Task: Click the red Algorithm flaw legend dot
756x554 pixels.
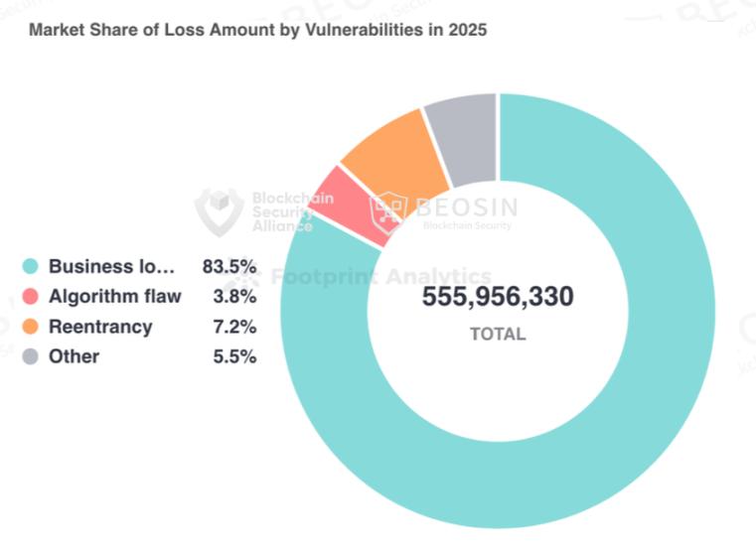Action: coord(31,296)
